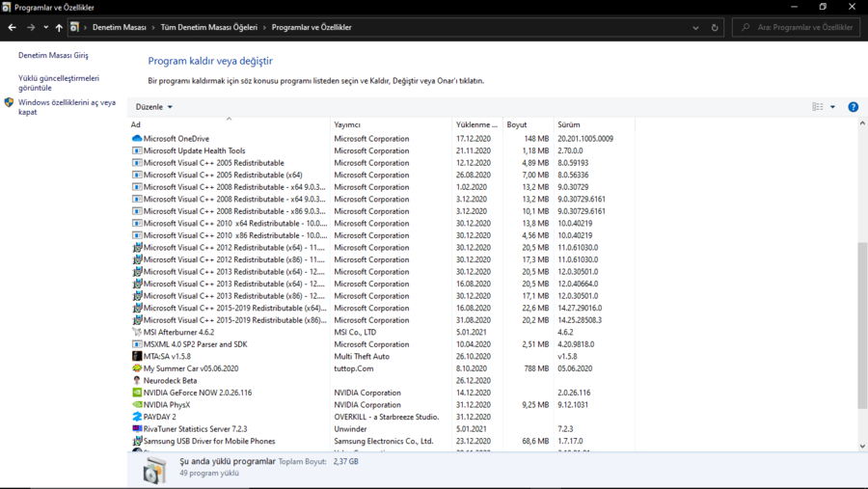
Task: Click the PAYDAY 2 program icon
Action: pos(137,417)
